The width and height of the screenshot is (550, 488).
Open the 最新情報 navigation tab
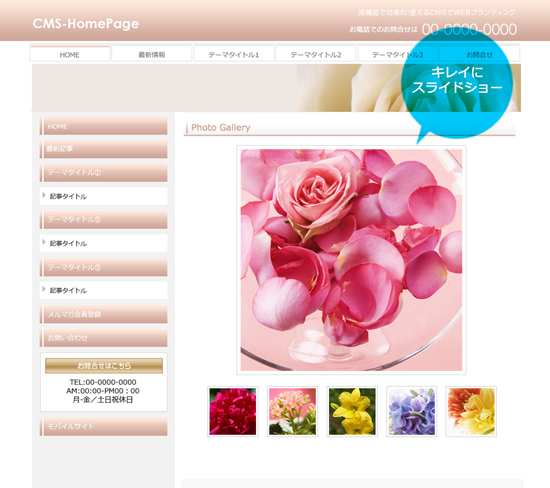click(152, 54)
